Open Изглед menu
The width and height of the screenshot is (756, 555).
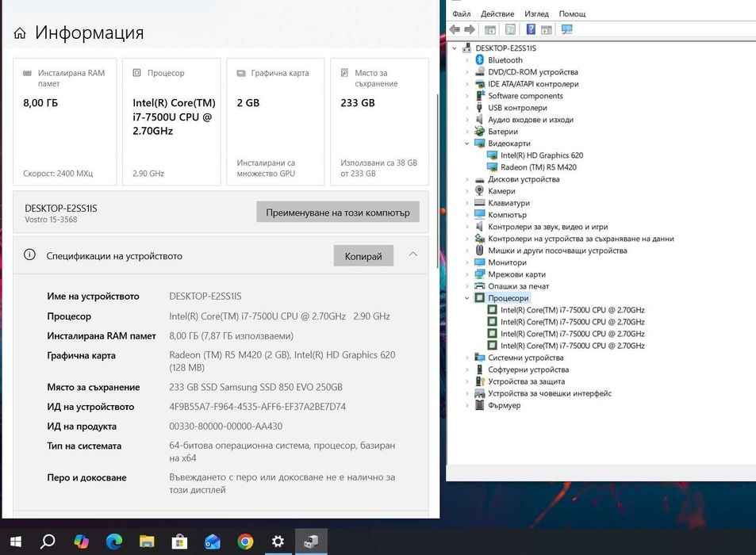point(536,13)
